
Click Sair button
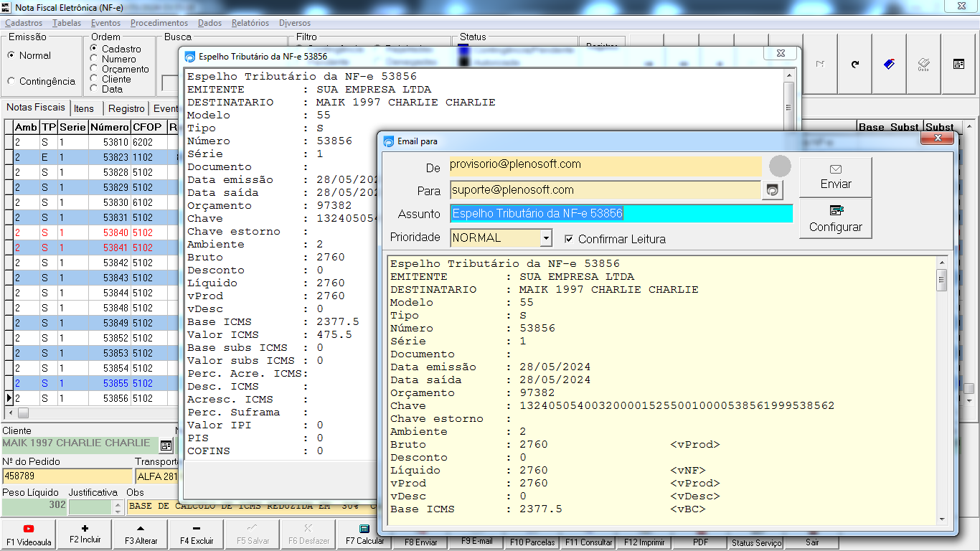812,542
